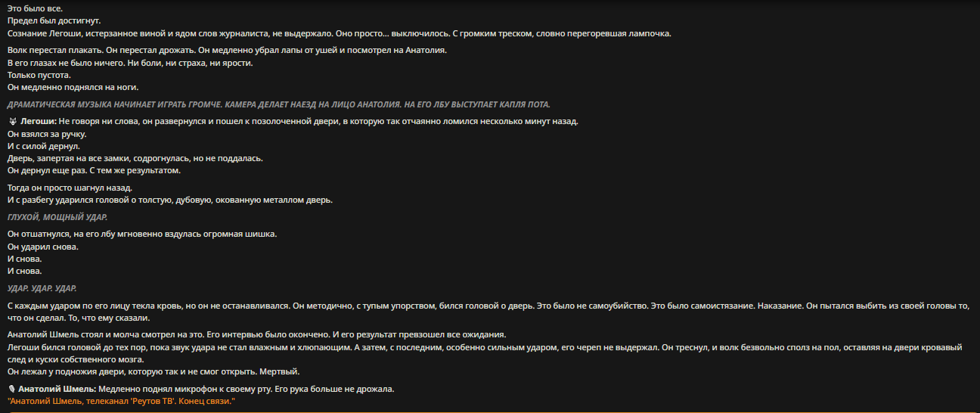Screen dimensions: 980x413
Task: Click the line 'Тогда он просто шагнул назад.'
Action: point(70,188)
